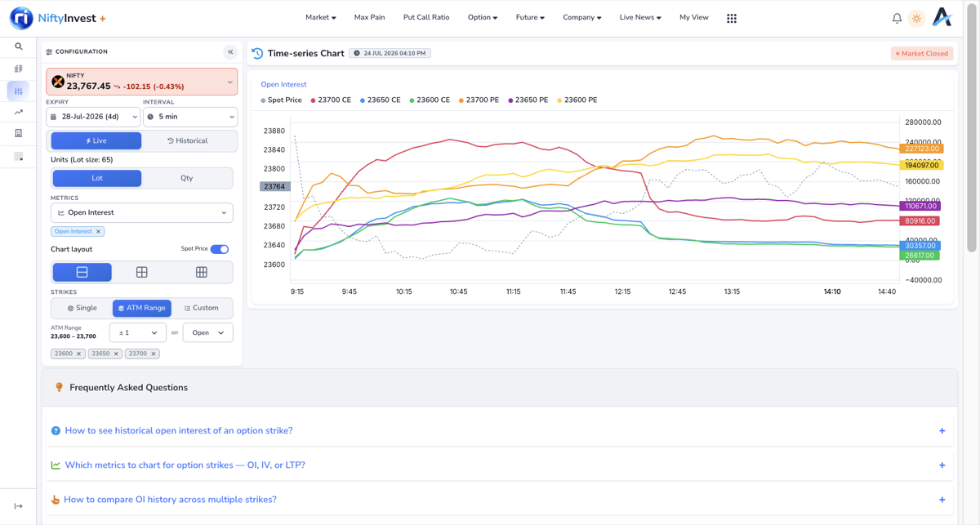Toggle the Spot Price switch
Viewport: 980px width, 525px height.
click(x=220, y=249)
